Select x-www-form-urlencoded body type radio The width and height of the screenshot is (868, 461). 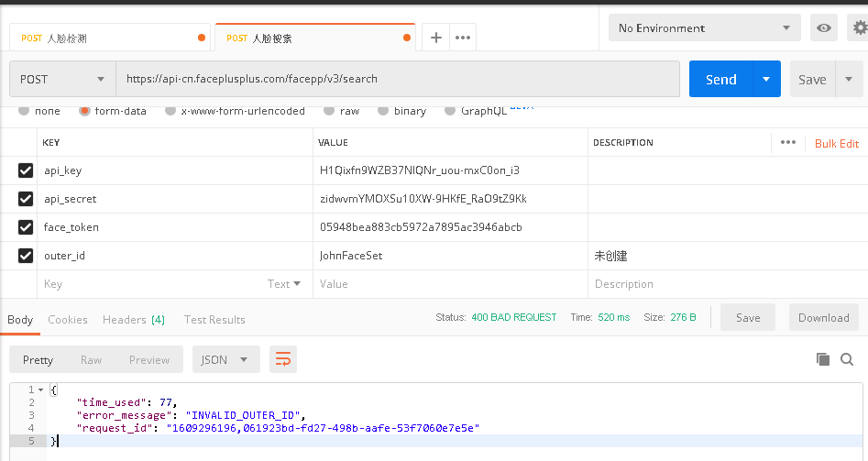click(170, 111)
